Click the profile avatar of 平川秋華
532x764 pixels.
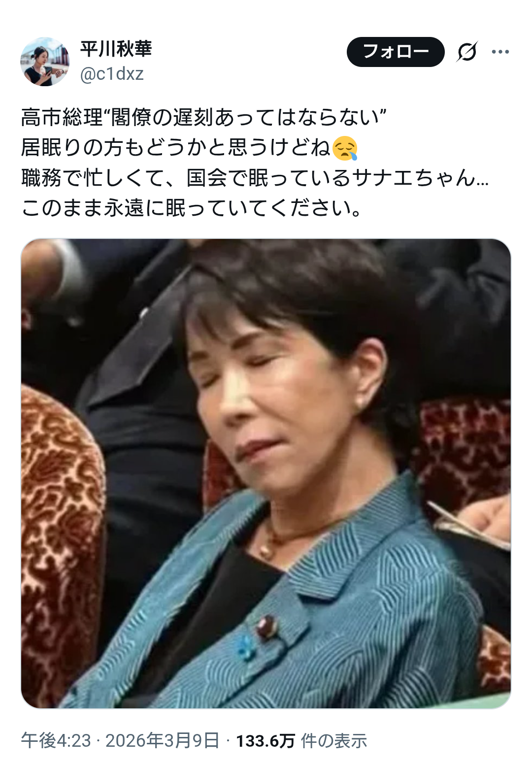(x=45, y=62)
